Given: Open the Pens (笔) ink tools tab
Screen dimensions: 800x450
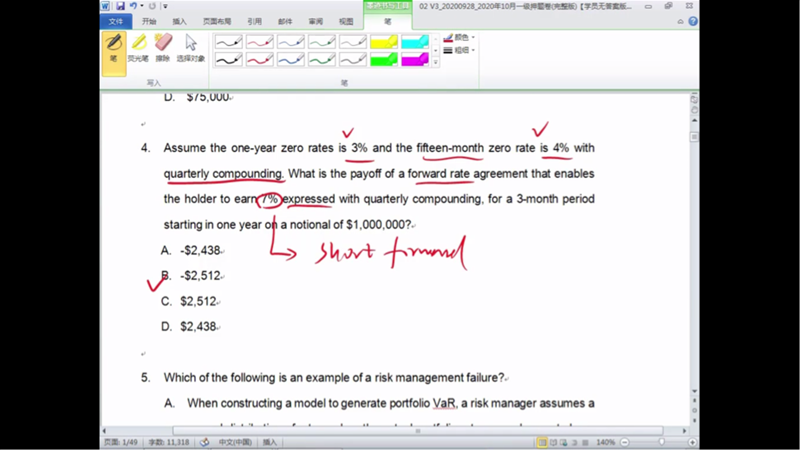Looking at the screenshot, I should pyautogui.click(x=388, y=21).
